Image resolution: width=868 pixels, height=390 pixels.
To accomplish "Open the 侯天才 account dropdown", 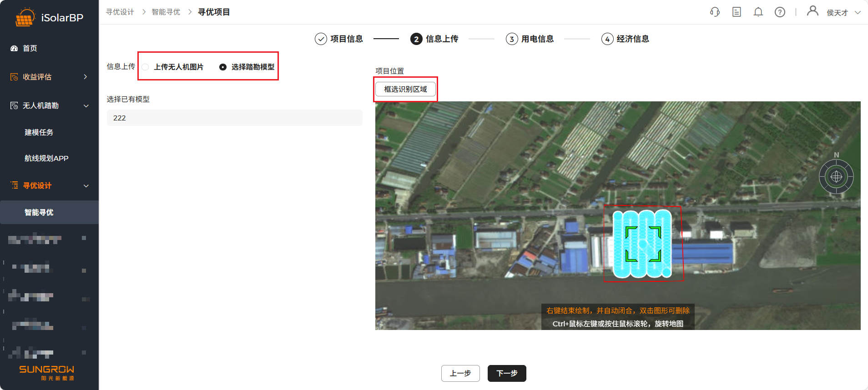I will [x=843, y=13].
